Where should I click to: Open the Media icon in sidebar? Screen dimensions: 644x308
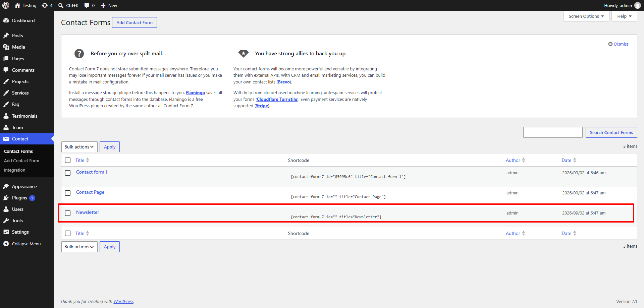tap(6, 47)
